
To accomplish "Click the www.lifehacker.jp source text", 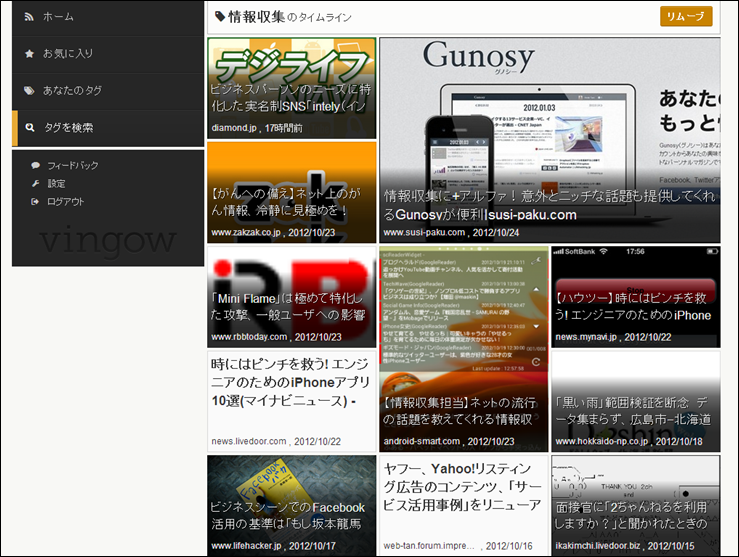I will coord(246,546).
